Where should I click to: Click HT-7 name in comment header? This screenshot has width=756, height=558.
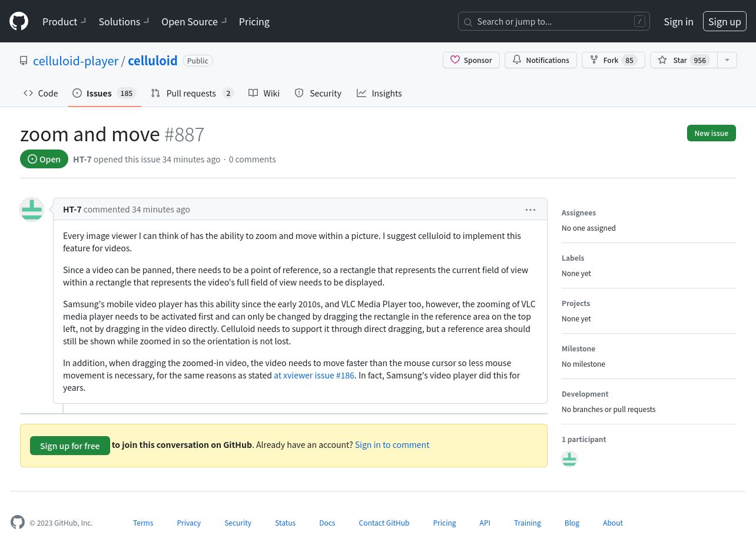coord(72,209)
